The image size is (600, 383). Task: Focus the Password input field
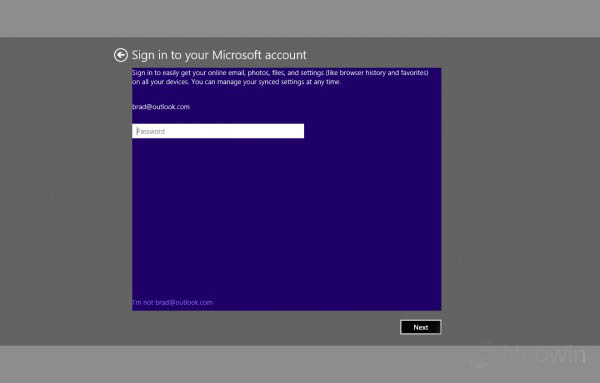point(218,131)
